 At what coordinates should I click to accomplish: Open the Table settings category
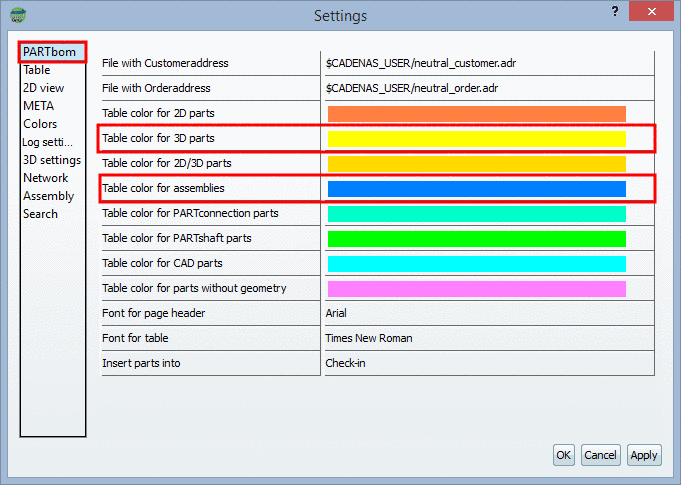[x=37, y=70]
